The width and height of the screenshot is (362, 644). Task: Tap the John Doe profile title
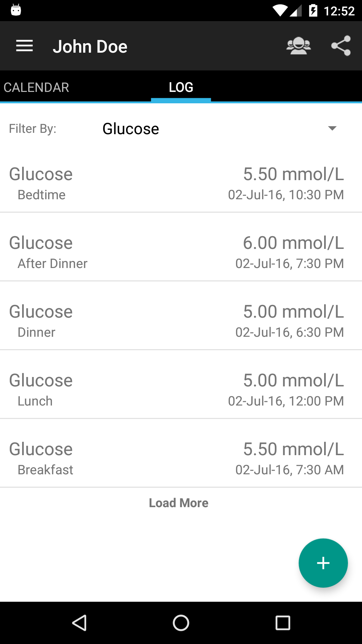point(90,46)
